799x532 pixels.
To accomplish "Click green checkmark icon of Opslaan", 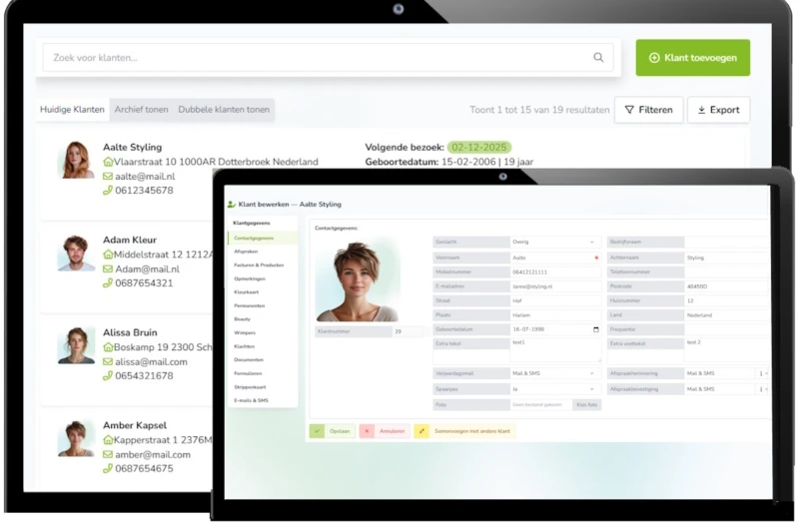I will [x=317, y=431].
